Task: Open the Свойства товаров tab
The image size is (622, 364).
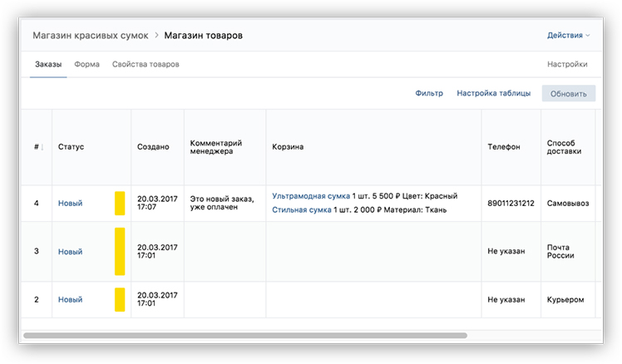Action: pos(146,64)
